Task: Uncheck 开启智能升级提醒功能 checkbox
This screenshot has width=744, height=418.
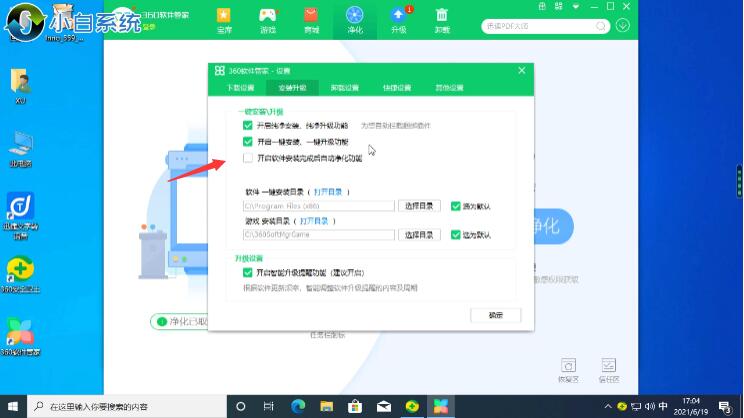Action: coord(247,272)
